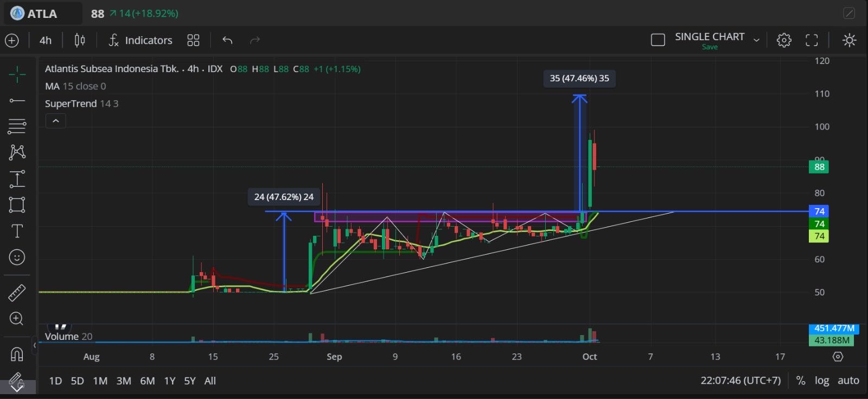This screenshot has height=399, width=868.
Task: Expand the left drawing toolbar handle
Action: pos(35,345)
